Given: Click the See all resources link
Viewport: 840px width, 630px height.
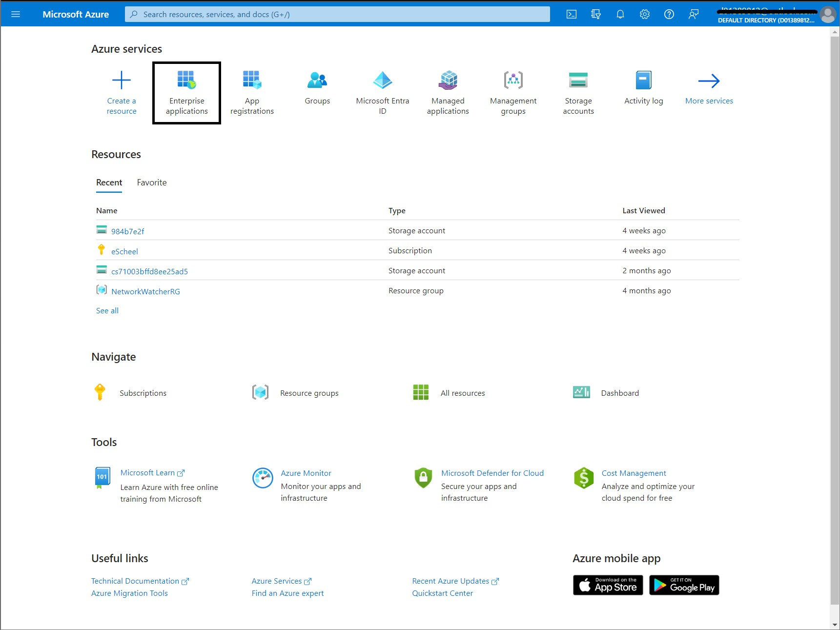Looking at the screenshot, I should pyautogui.click(x=107, y=310).
